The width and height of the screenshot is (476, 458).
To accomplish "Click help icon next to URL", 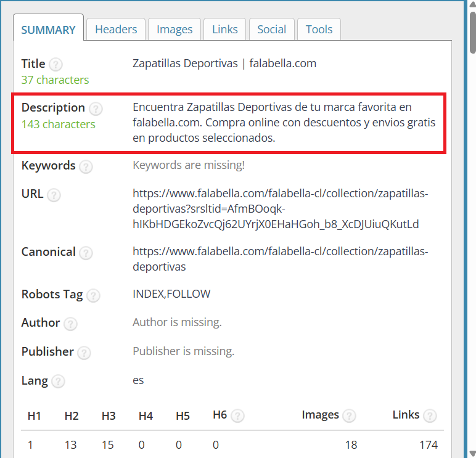I will [54, 195].
